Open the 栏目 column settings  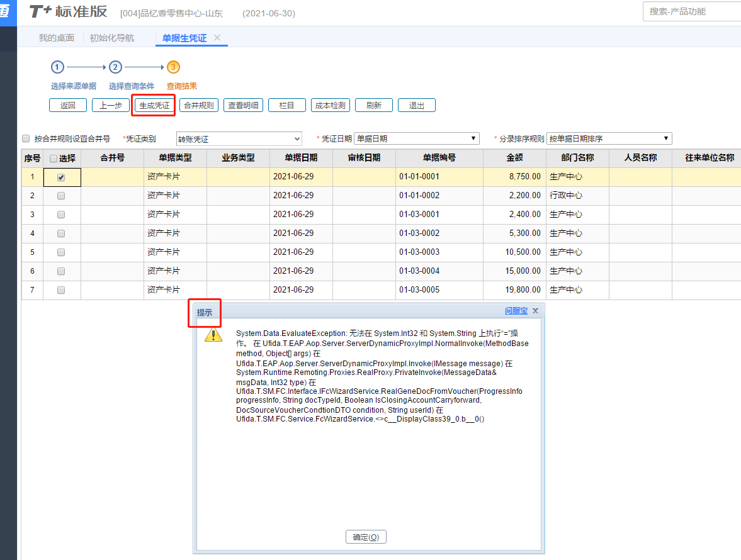click(287, 105)
